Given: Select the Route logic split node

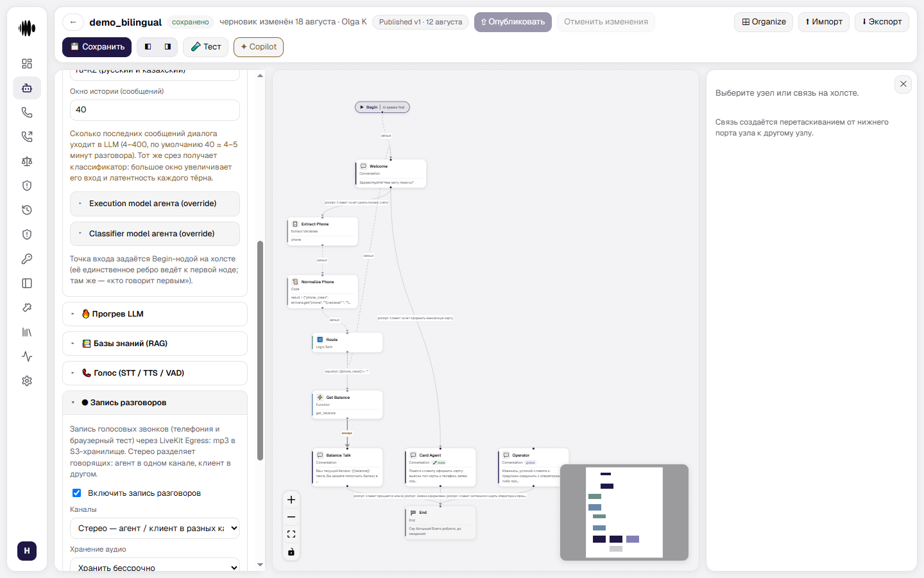Looking at the screenshot, I should [347, 343].
